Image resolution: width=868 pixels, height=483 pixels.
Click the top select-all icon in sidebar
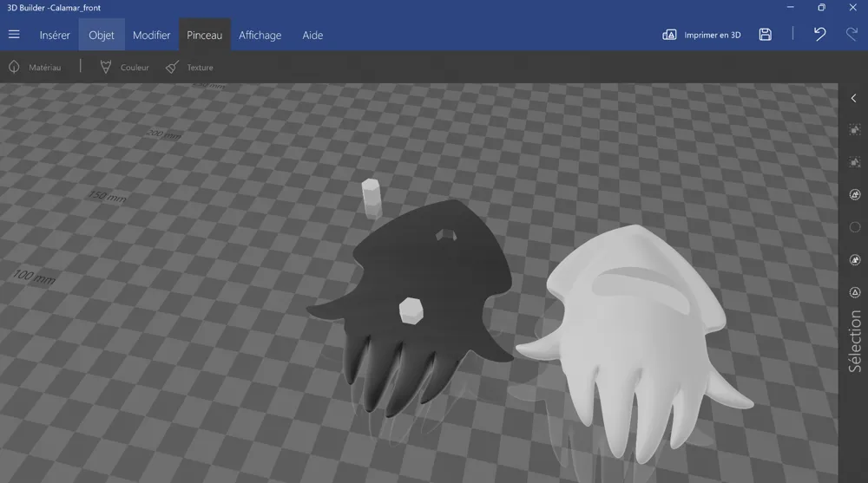click(x=854, y=130)
